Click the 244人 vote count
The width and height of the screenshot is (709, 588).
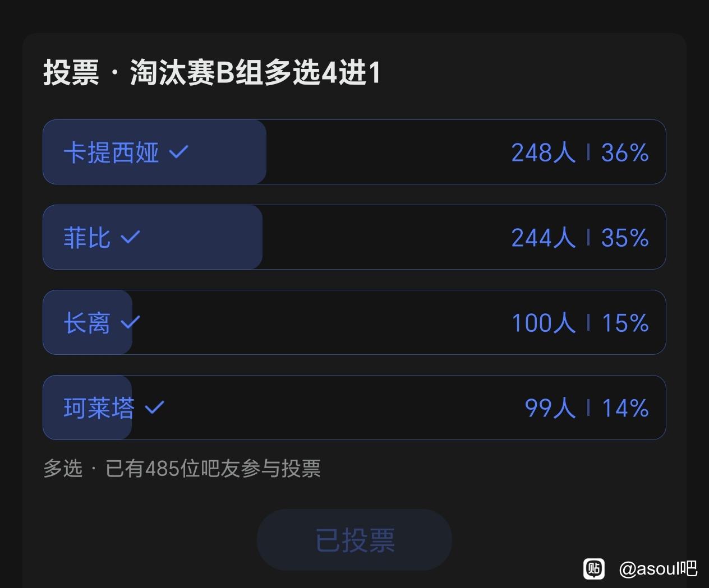click(543, 238)
